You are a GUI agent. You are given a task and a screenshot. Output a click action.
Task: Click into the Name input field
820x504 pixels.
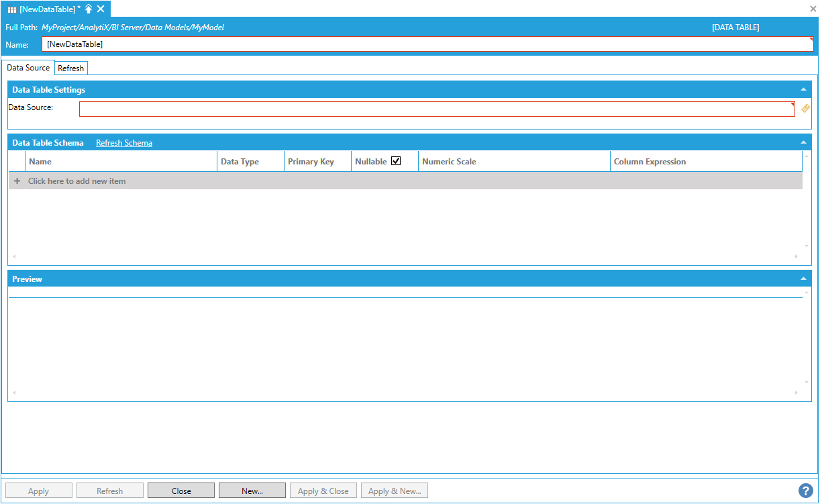coord(427,44)
